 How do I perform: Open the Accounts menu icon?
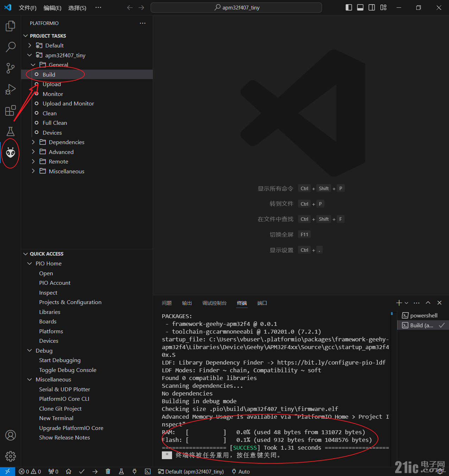(11, 435)
